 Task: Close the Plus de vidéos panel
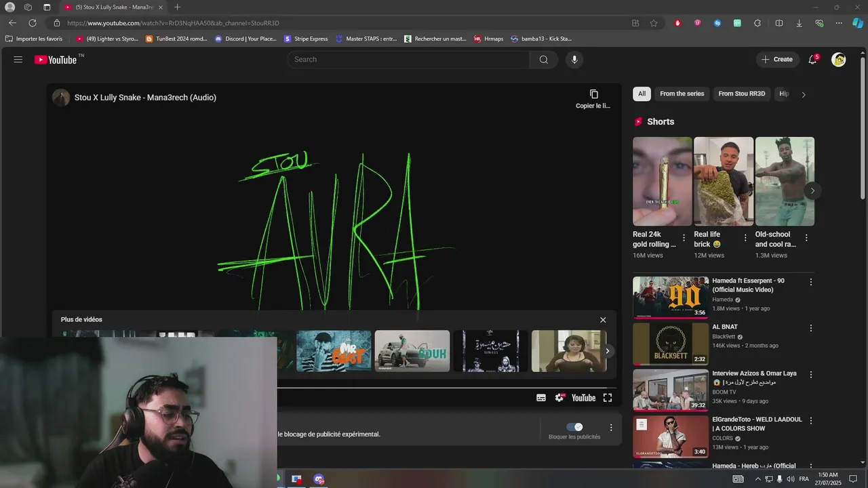(x=603, y=320)
